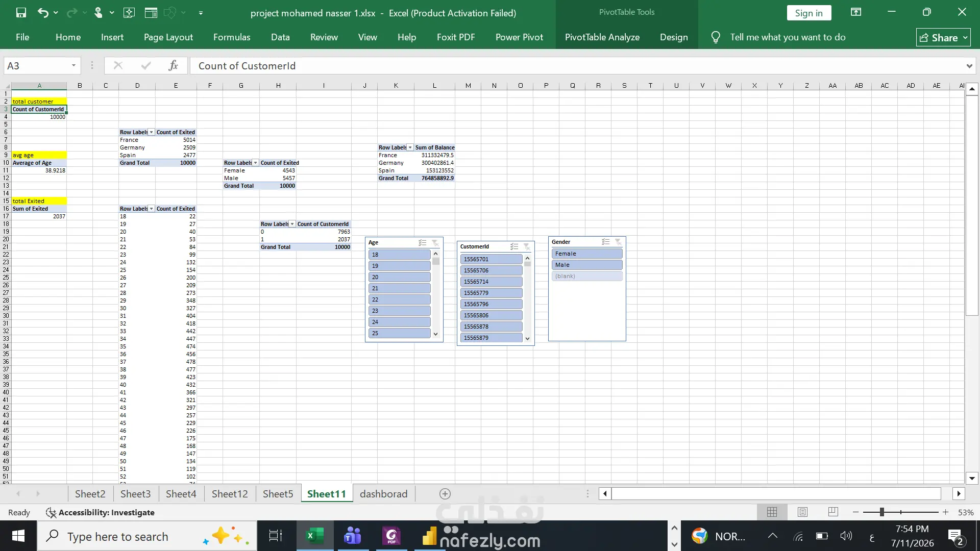980x551 pixels.
Task: Toggle multi-select on Gender slicer
Action: coord(606,242)
